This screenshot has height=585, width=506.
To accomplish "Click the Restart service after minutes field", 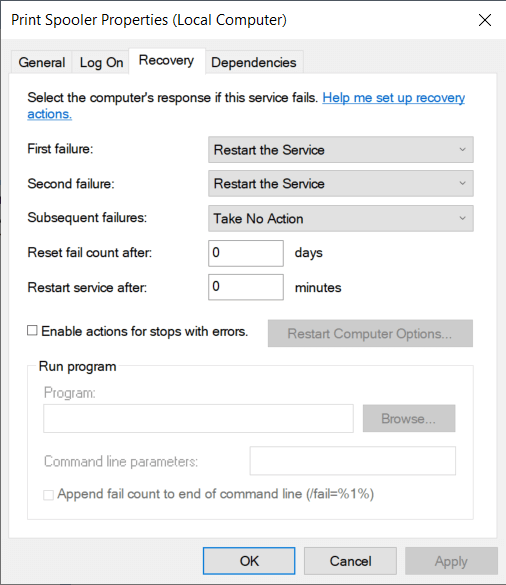I will pyautogui.click(x=246, y=287).
